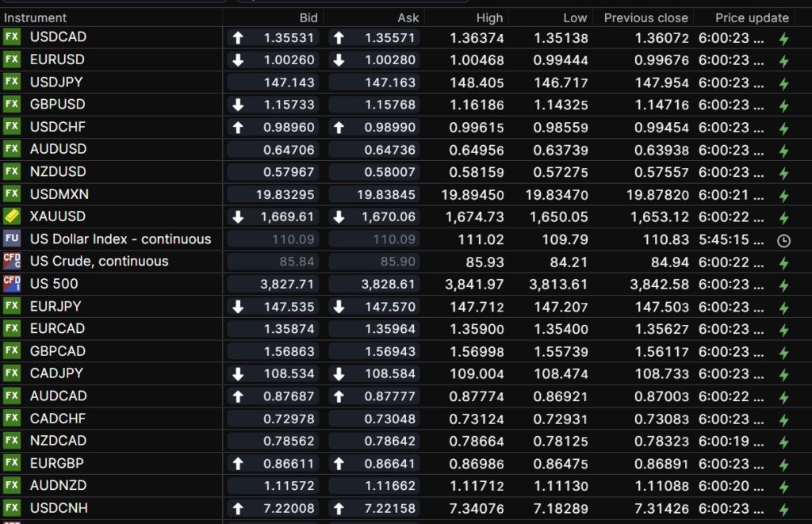Image resolution: width=812 pixels, height=524 pixels.
Task: Click the clock icon in US Dollar Index row
Action: point(783,240)
